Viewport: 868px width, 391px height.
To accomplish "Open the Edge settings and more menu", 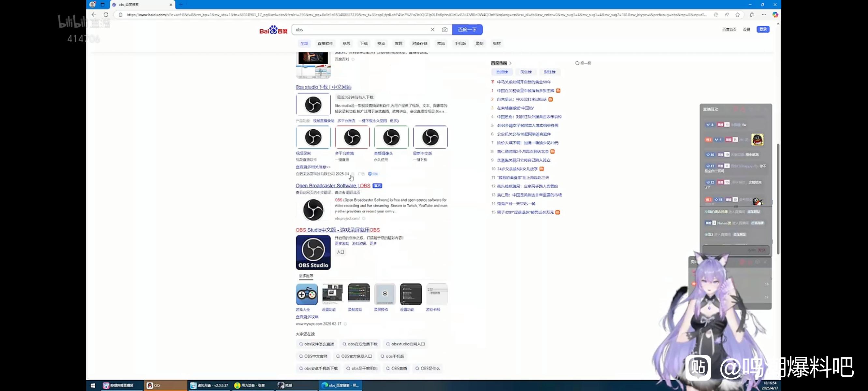I will 764,14.
